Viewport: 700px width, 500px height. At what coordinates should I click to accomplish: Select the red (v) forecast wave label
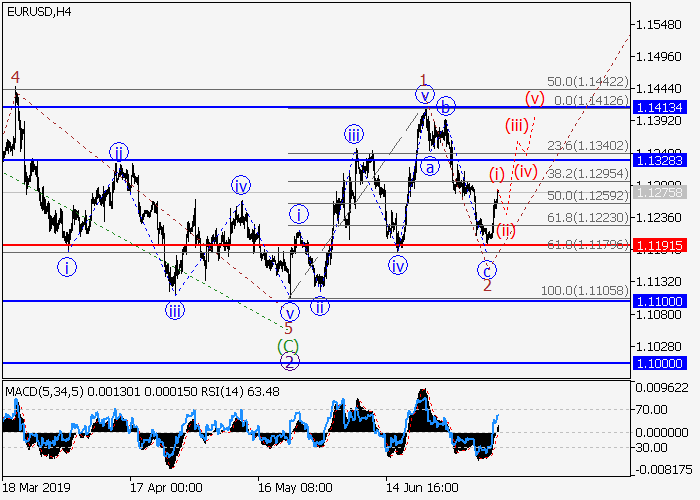(534, 98)
